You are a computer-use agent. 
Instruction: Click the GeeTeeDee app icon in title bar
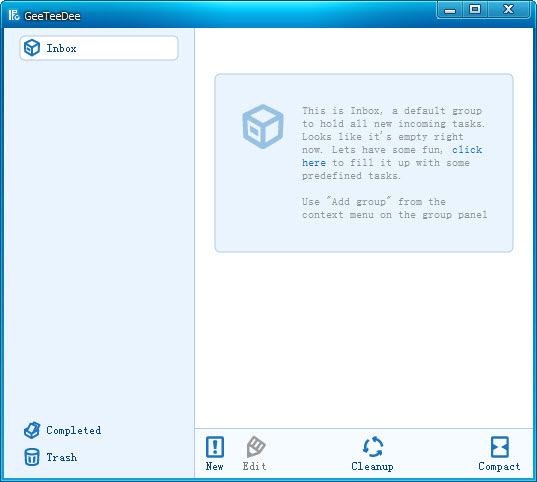pyautogui.click(x=14, y=15)
